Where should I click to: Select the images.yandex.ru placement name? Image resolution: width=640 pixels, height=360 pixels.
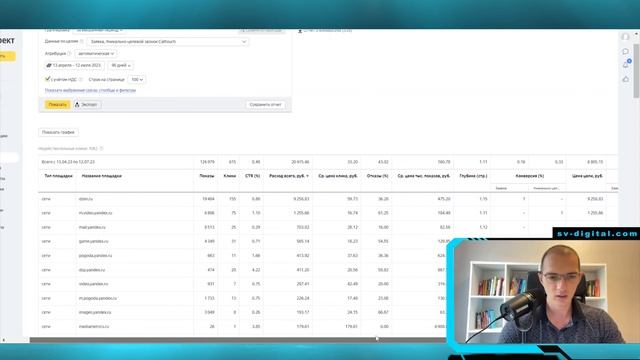(95, 313)
